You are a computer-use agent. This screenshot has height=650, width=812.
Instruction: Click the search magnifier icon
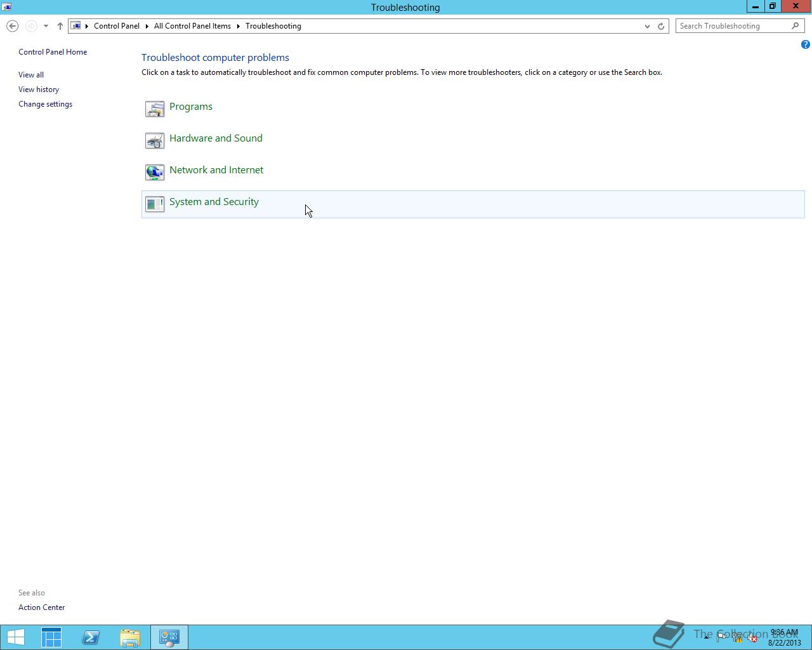coord(796,26)
